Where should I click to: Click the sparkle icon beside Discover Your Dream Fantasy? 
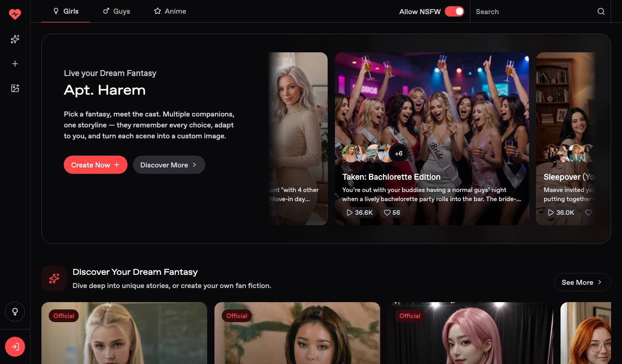click(54, 278)
